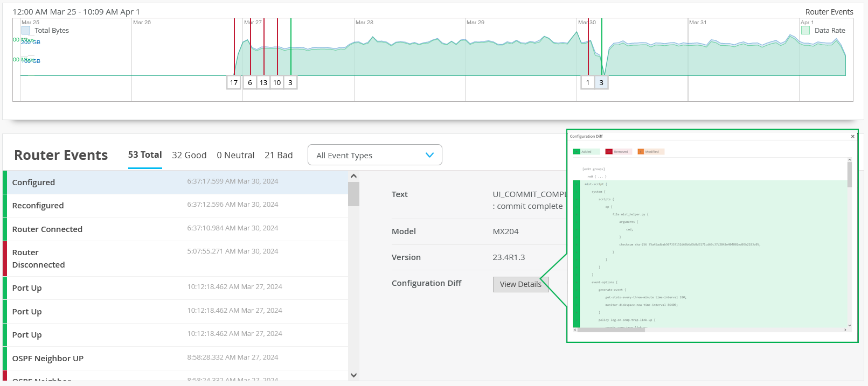868x386 pixels.
Task: Click the red Removed legend icon
Action: tap(609, 152)
